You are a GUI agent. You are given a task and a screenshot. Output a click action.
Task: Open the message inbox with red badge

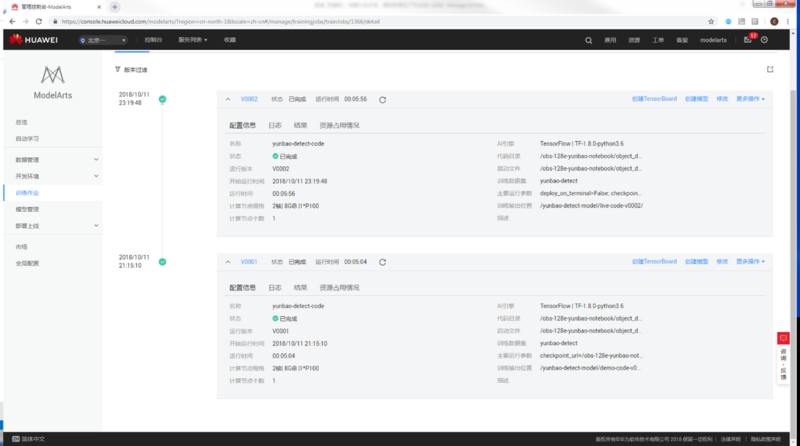pyautogui.click(x=748, y=39)
